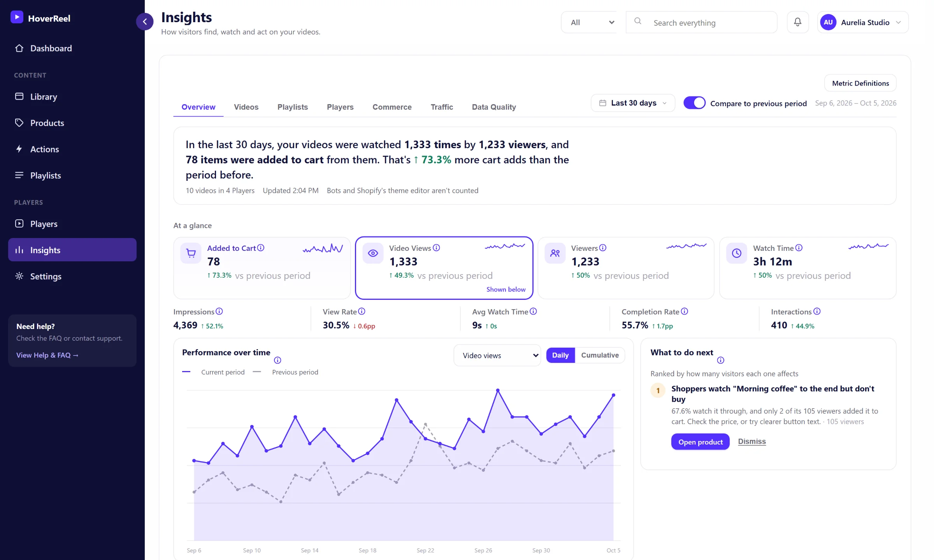The width and height of the screenshot is (934, 560).
Task: Collapse the sidebar with the chevron button
Action: [x=145, y=22]
